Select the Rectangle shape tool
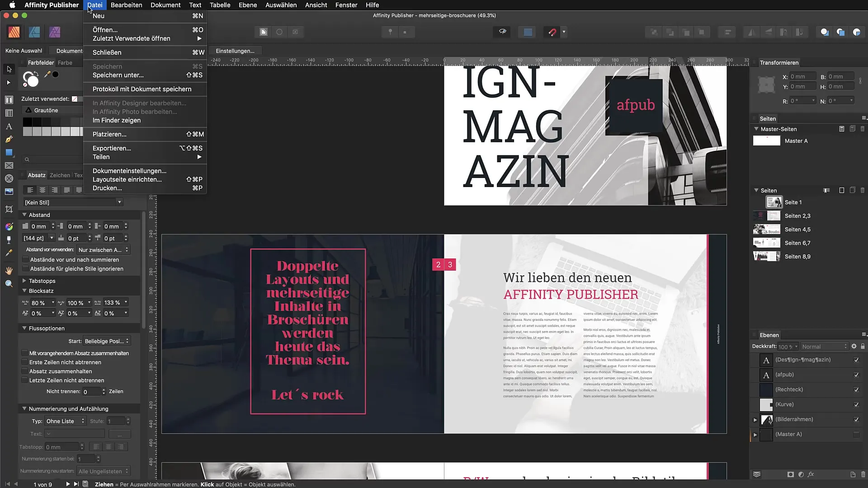This screenshot has width=868, height=488. click(9, 153)
